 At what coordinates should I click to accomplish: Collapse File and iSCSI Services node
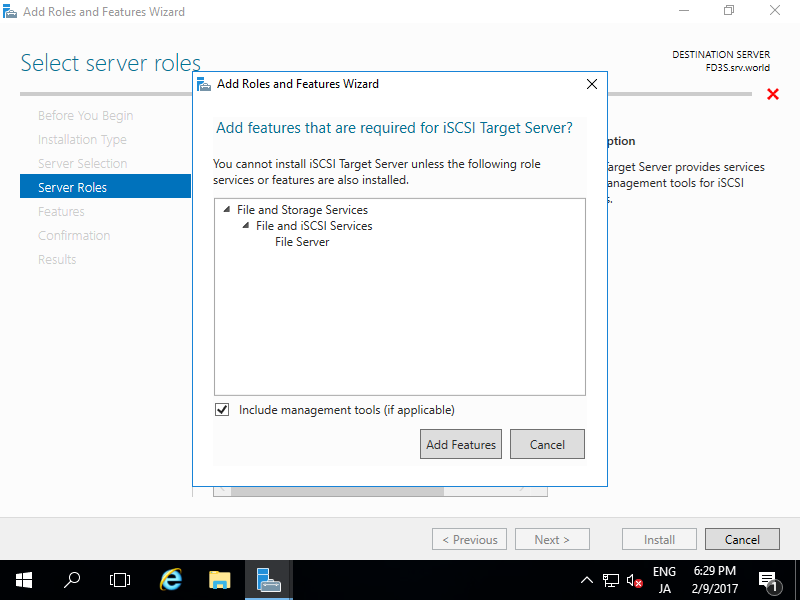[246, 226]
